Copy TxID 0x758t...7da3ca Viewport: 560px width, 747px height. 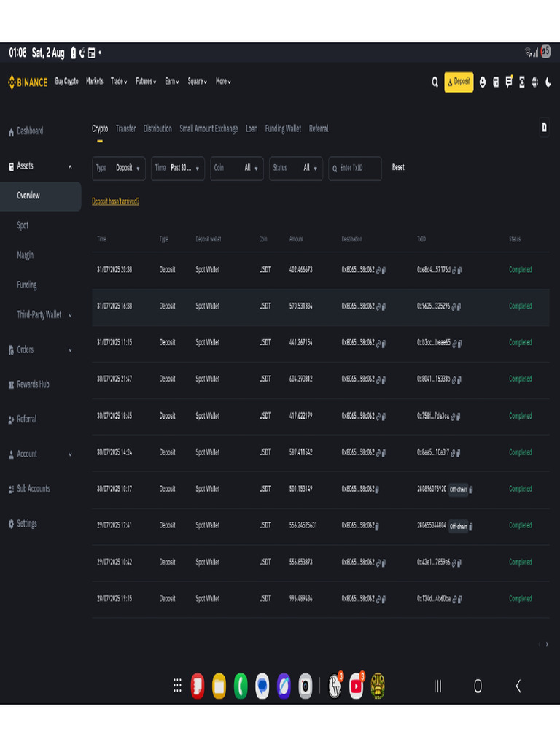(x=458, y=417)
